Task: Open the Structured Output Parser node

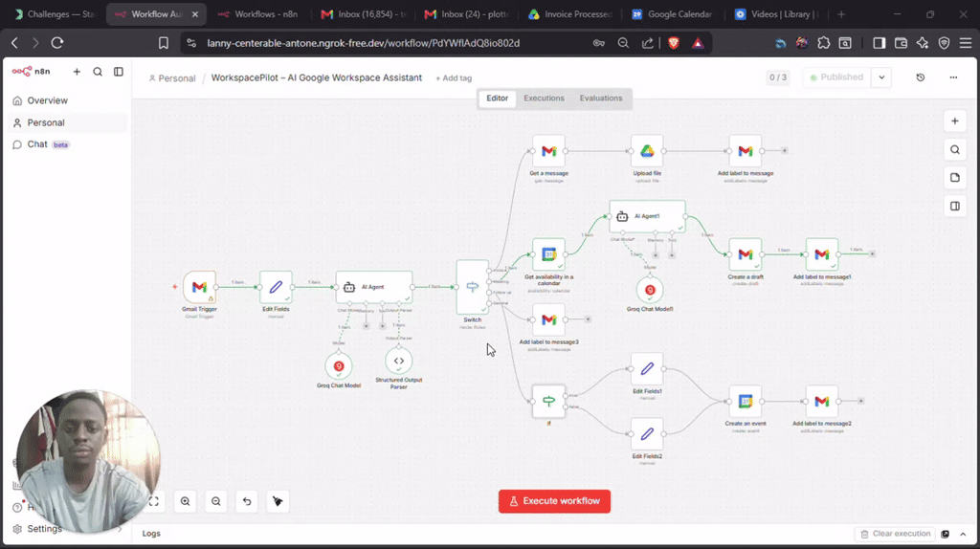Action: click(x=399, y=361)
